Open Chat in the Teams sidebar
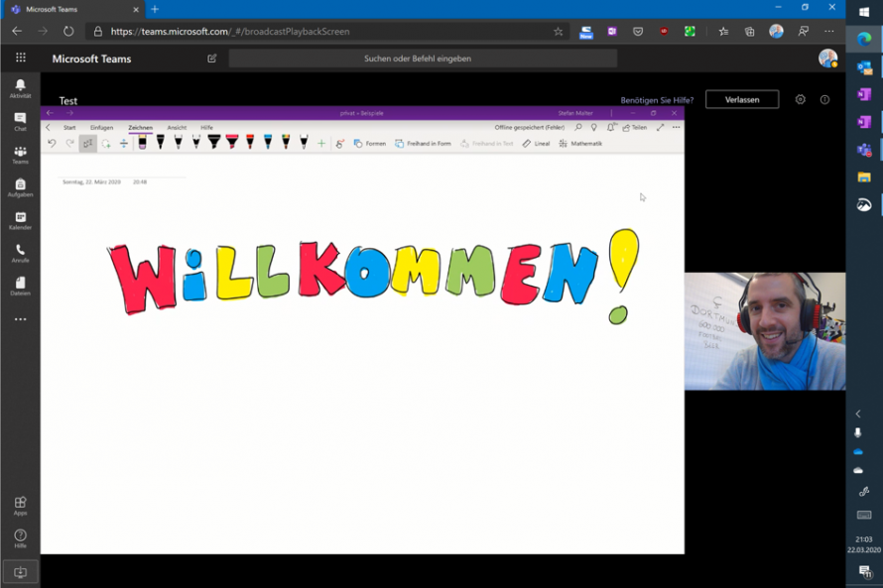Image resolution: width=883 pixels, height=588 pixels. click(x=20, y=121)
